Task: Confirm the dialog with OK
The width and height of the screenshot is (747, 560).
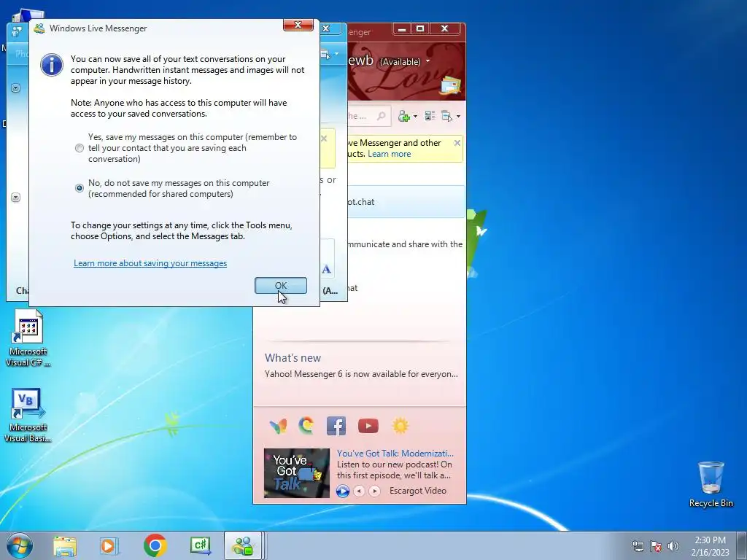Action: click(281, 286)
